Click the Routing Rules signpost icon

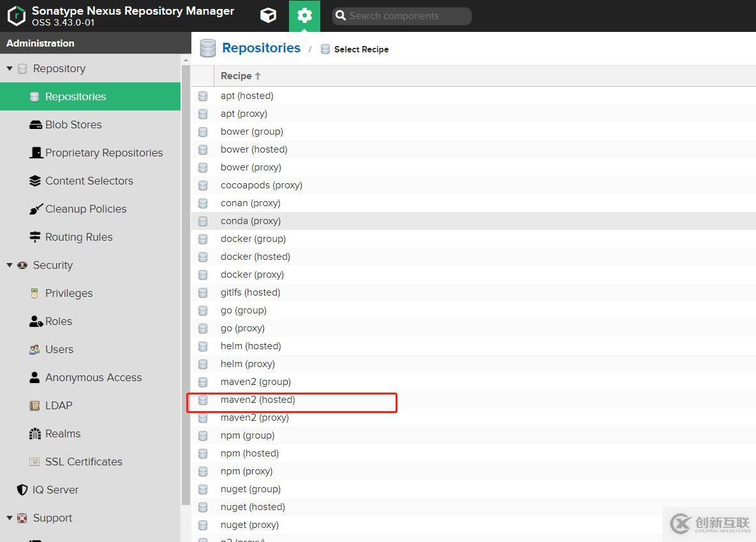point(35,237)
